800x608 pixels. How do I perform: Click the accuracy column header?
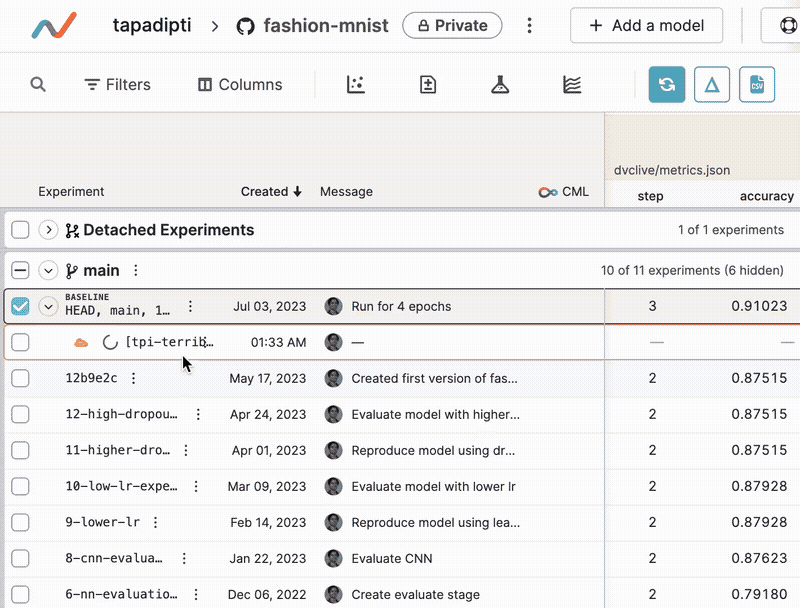pyautogui.click(x=766, y=196)
